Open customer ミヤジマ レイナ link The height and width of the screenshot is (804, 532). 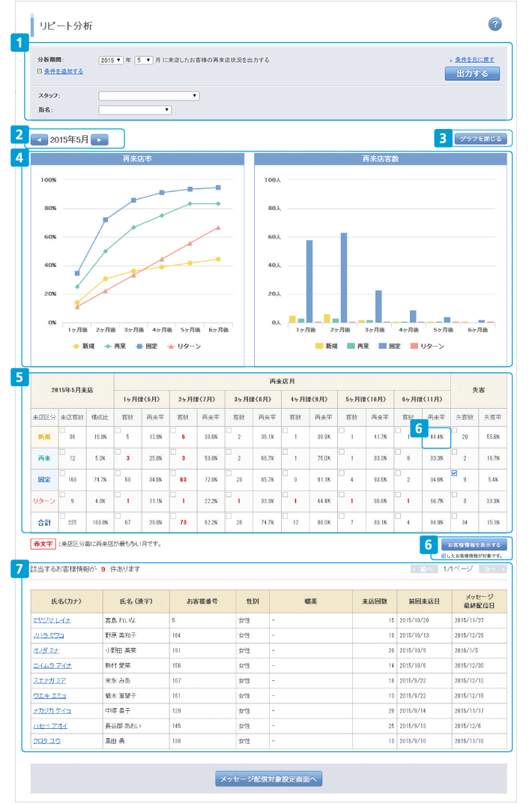(x=52, y=620)
